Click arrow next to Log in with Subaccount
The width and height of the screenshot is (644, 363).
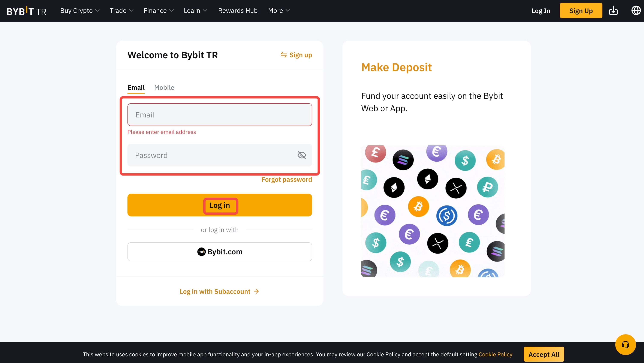pyautogui.click(x=256, y=291)
